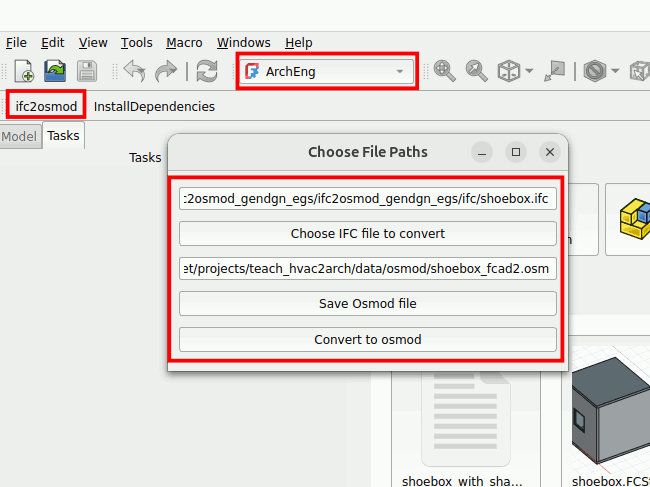Click the IFC file path field
650x487 pixels.
(x=367, y=199)
